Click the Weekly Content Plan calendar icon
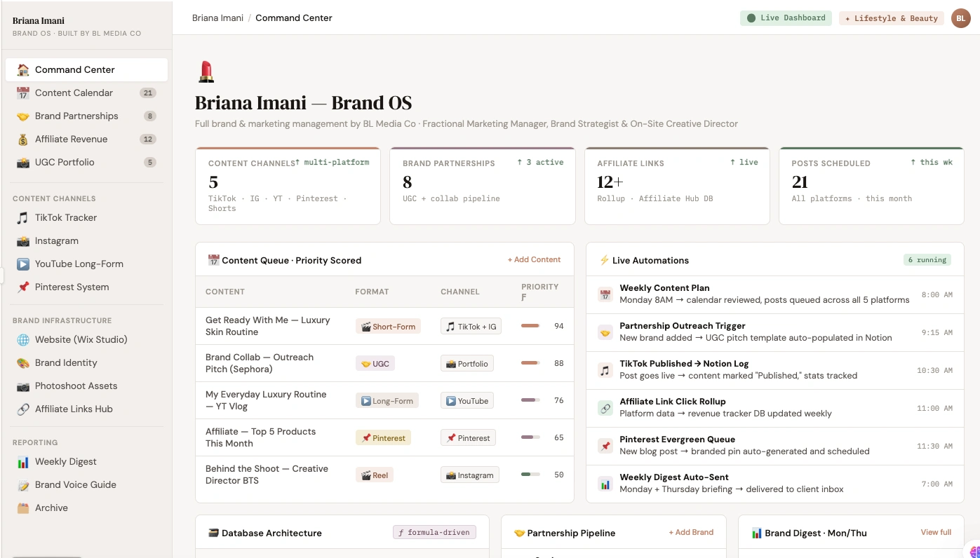 coord(605,294)
